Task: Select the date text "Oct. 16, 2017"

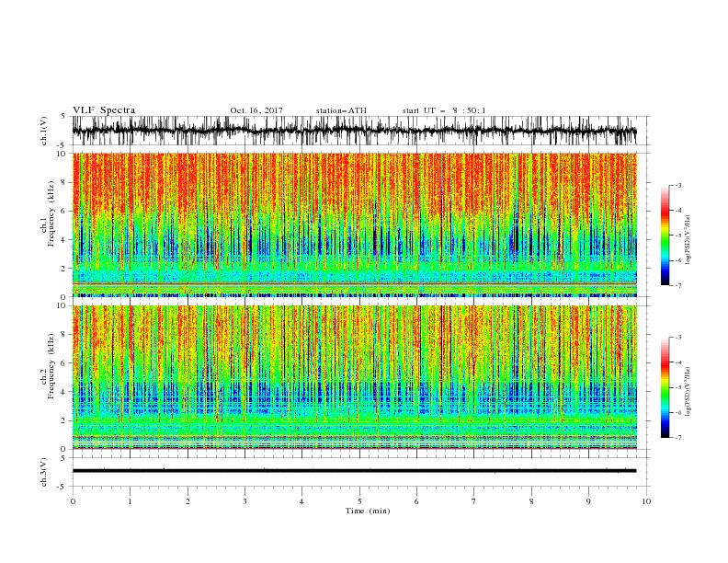Action: coord(256,110)
